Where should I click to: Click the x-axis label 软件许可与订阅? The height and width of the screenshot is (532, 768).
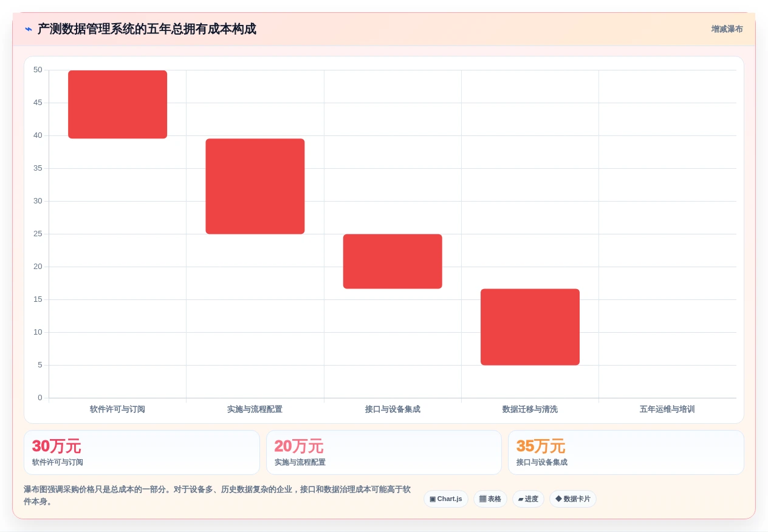117,409
